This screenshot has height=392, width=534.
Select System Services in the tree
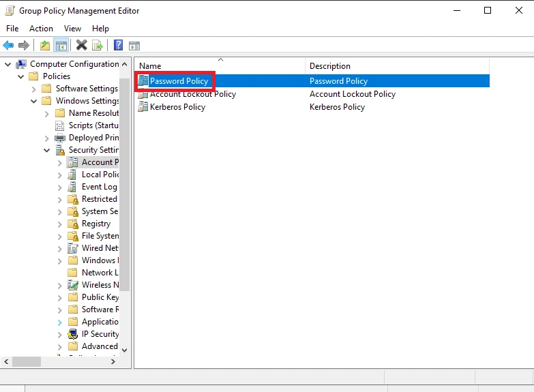[x=100, y=211]
